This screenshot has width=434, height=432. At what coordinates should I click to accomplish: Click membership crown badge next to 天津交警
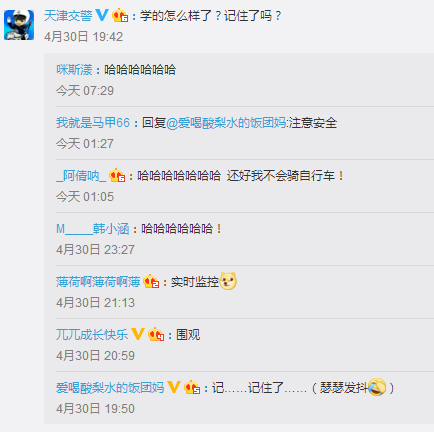pos(120,16)
